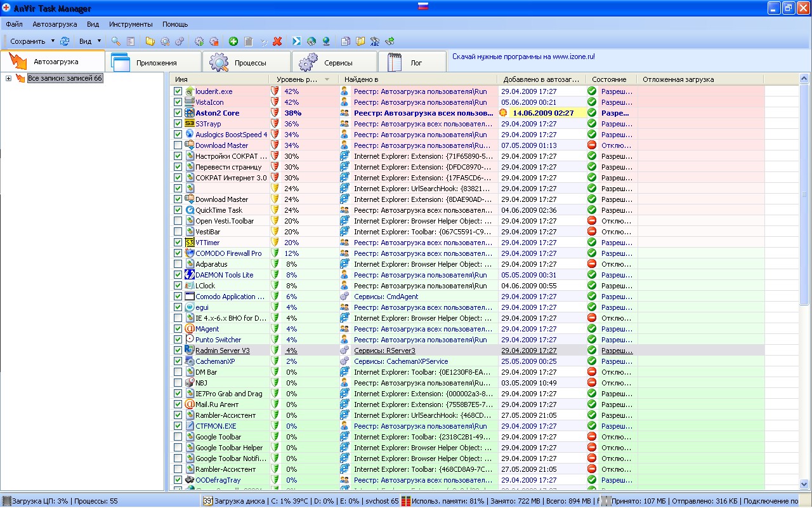812x508 pixels.
Task: Click the refresh icon next to Сохранить
Action: point(65,41)
